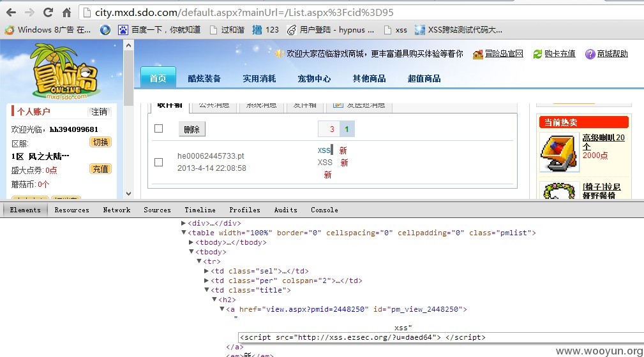Go to page 3 of messages

[332, 129]
